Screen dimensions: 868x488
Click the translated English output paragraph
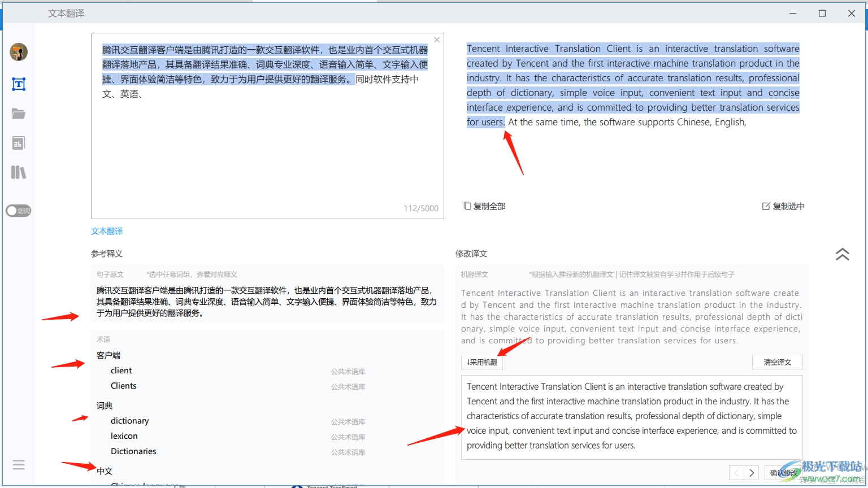[633, 85]
